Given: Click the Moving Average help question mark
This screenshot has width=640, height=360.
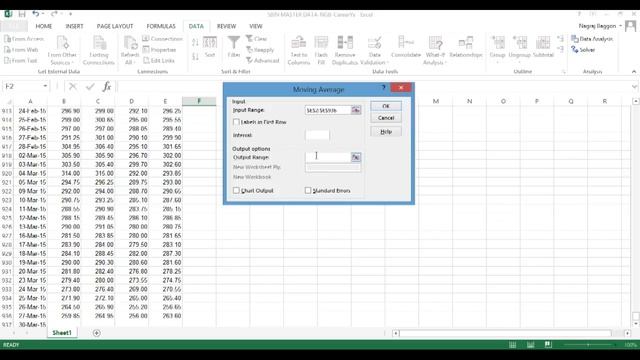Looking at the screenshot, I should [x=383, y=88].
